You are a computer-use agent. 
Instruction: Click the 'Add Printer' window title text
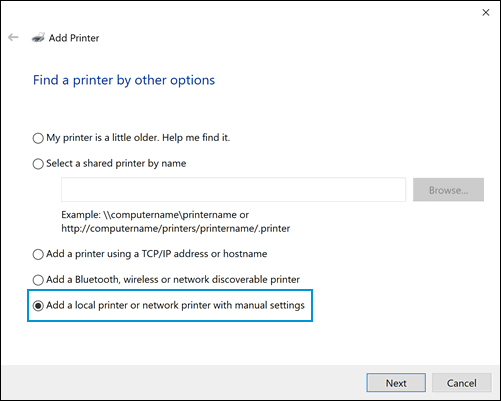(x=74, y=38)
